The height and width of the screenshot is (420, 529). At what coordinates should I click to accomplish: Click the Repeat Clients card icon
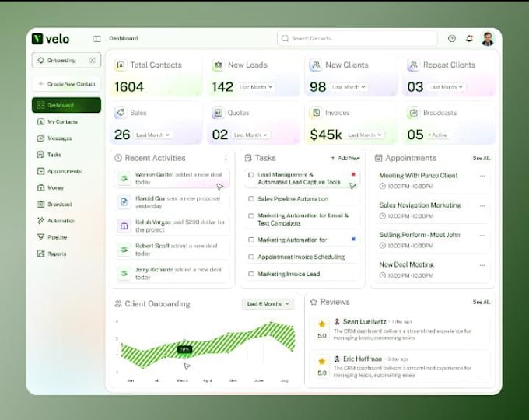click(414, 65)
